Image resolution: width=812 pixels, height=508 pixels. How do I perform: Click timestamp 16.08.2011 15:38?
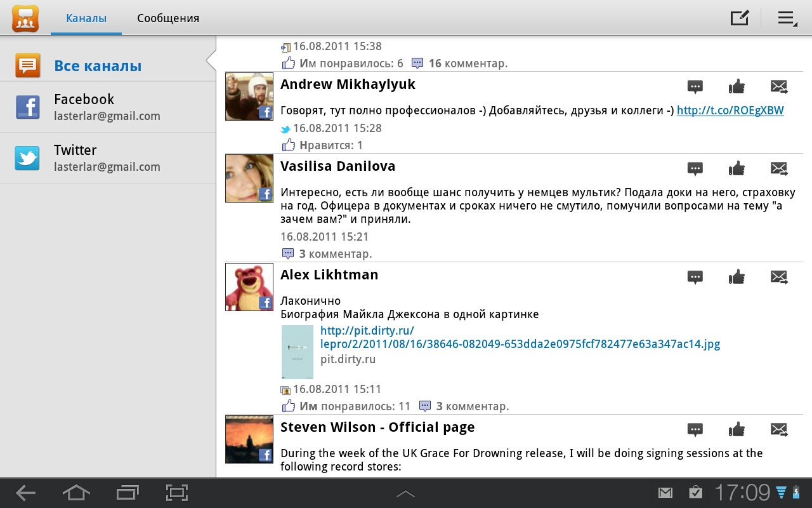(337, 46)
